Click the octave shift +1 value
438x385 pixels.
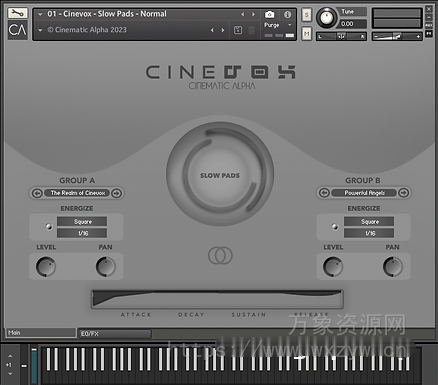pos(9,365)
